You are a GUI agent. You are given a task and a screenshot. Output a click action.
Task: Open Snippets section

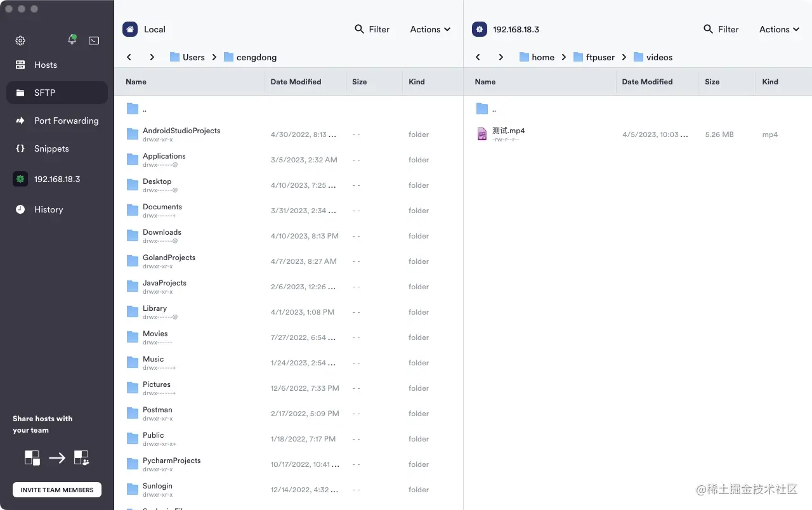pyautogui.click(x=57, y=148)
